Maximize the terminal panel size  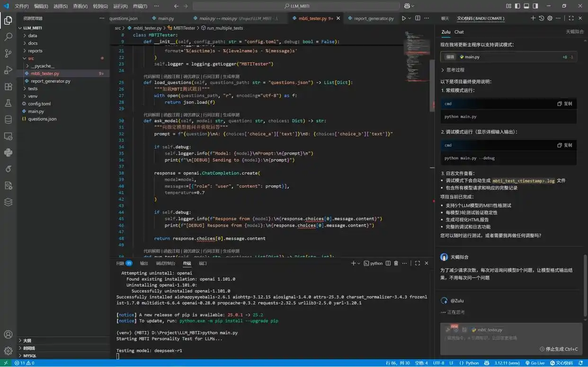pos(417,263)
